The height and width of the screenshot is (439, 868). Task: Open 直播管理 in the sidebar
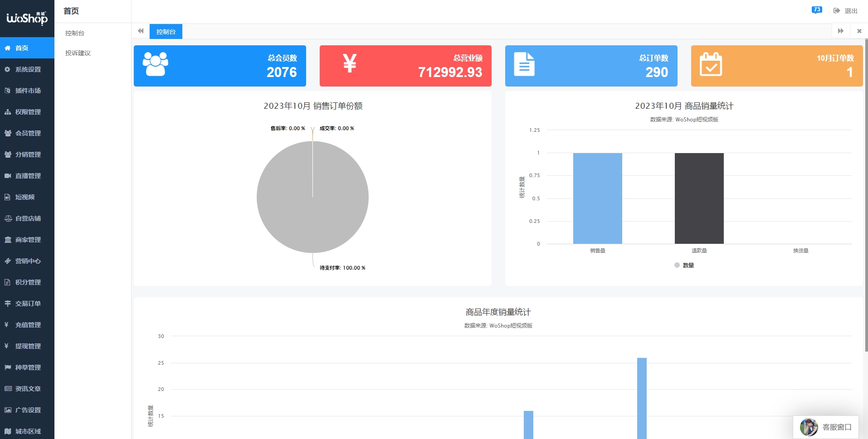(x=28, y=176)
